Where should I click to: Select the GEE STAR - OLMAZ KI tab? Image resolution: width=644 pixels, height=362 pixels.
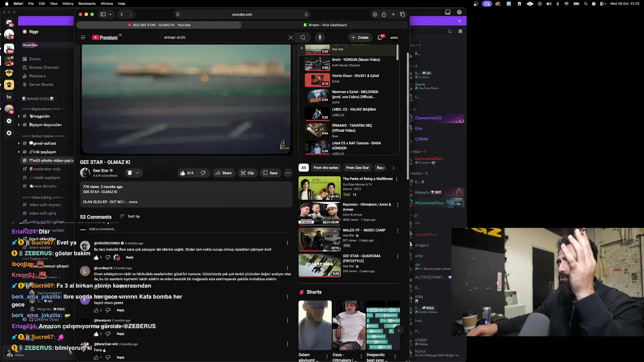pos(159,25)
